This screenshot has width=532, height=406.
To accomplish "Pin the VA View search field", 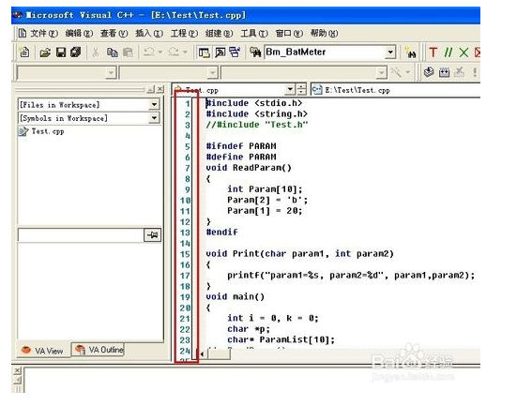I will [x=152, y=234].
